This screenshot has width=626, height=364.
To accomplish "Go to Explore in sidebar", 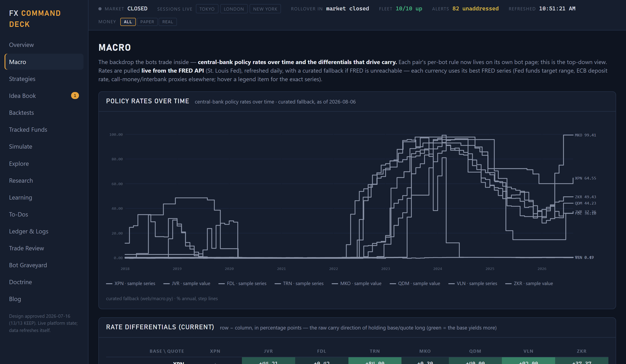I will point(19,164).
